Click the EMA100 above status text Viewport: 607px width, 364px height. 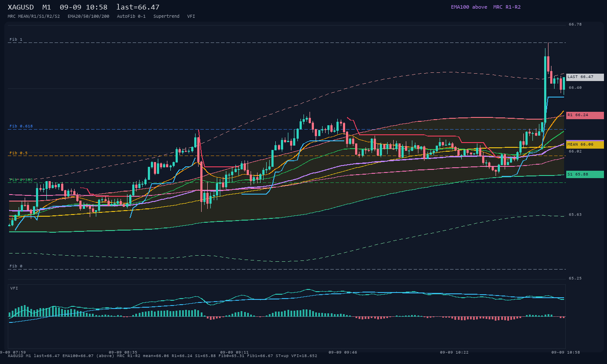coord(469,7)
